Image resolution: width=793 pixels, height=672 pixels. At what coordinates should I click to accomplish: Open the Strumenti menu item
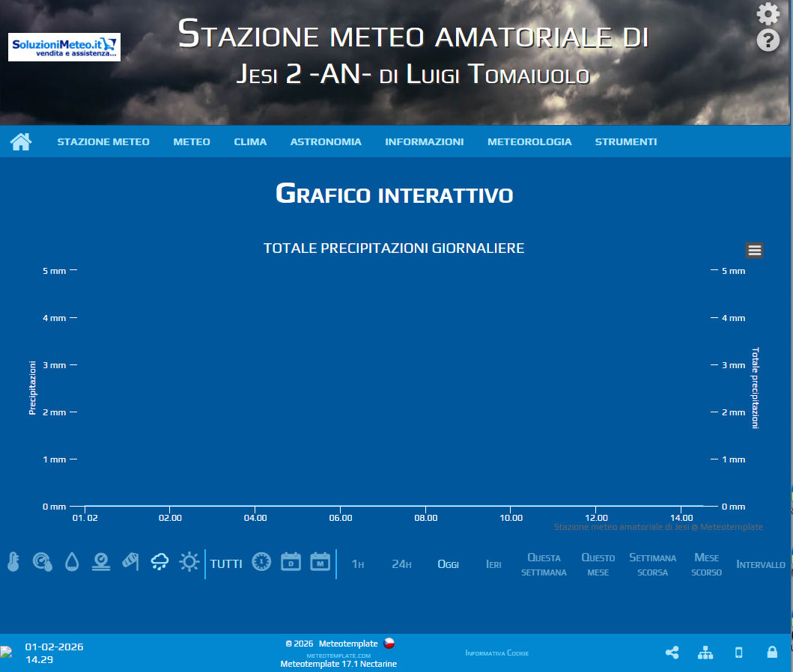click(x=626, y=141)
